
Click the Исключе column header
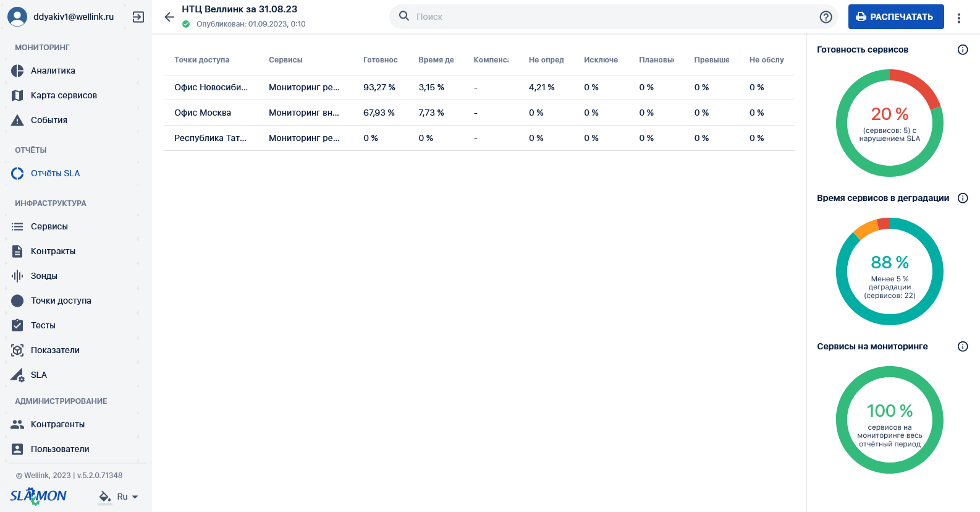pos(601,60)
